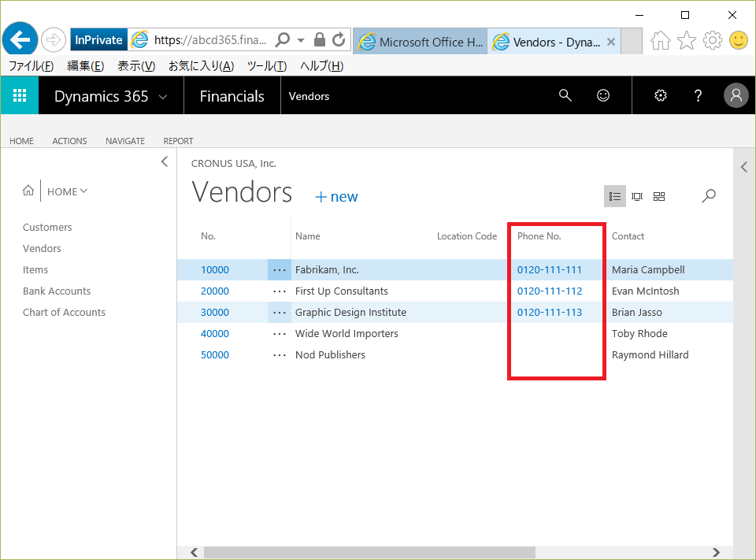Open the browser Home page icon
756x560 pixels.
coord(660,40)
